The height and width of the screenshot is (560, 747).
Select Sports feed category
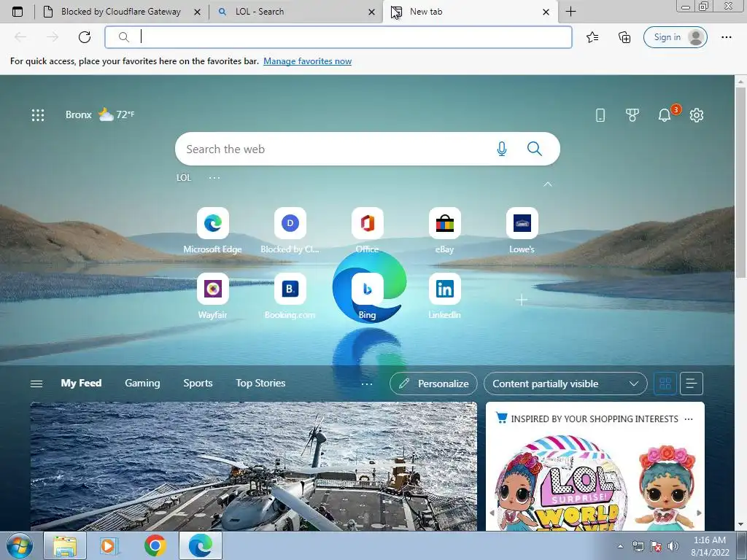point(198,383)
